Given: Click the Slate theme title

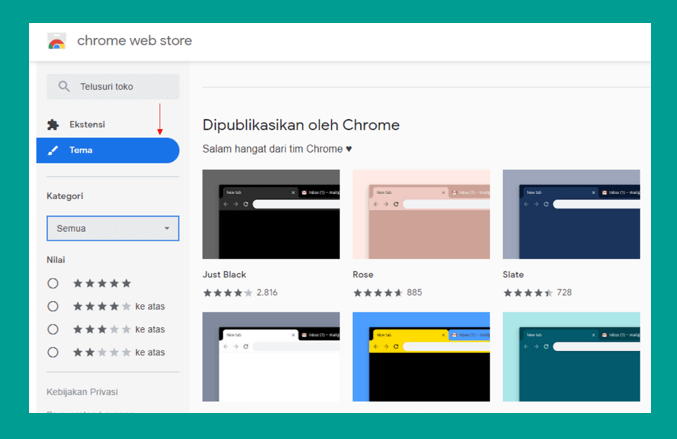Looking at the screenshot, I should 513,275.
